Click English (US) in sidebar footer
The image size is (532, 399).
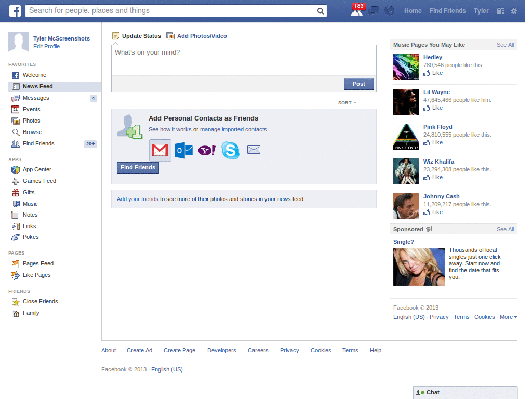click(x=409, y=317)
